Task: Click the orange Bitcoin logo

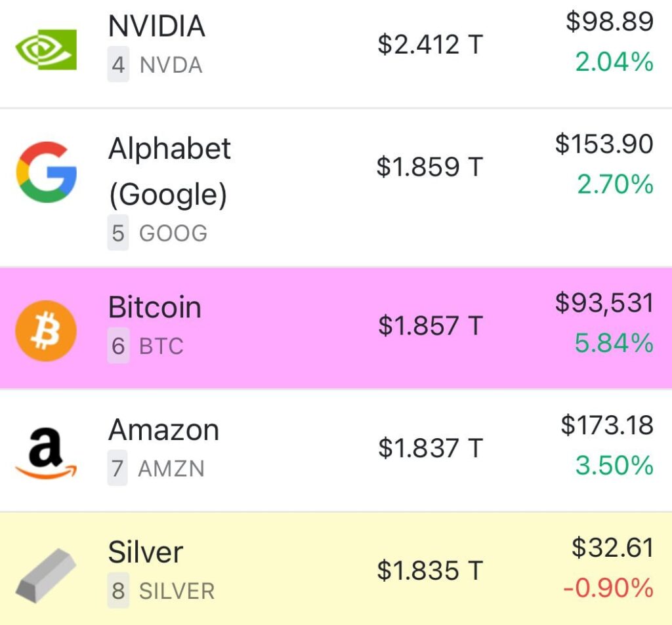Action: [46, 331]
